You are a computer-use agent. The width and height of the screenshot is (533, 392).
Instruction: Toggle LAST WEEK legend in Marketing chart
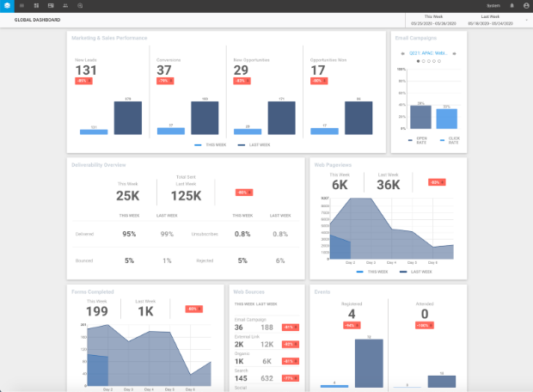[254, 144]
